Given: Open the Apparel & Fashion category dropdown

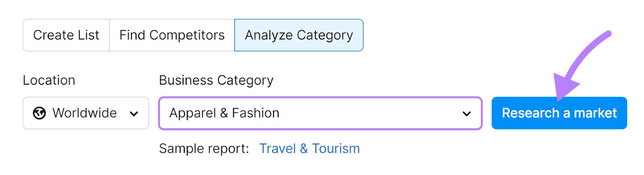Looking at the screenshot, I should pos(320,113).
